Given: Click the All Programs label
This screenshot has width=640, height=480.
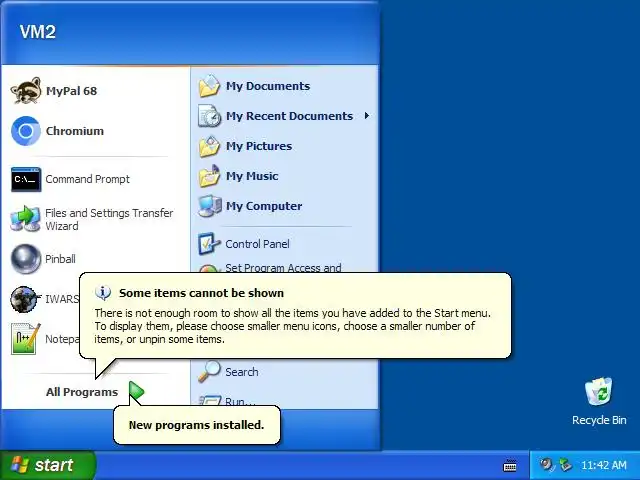Looking at the screenshot, I should pos(82,392).
